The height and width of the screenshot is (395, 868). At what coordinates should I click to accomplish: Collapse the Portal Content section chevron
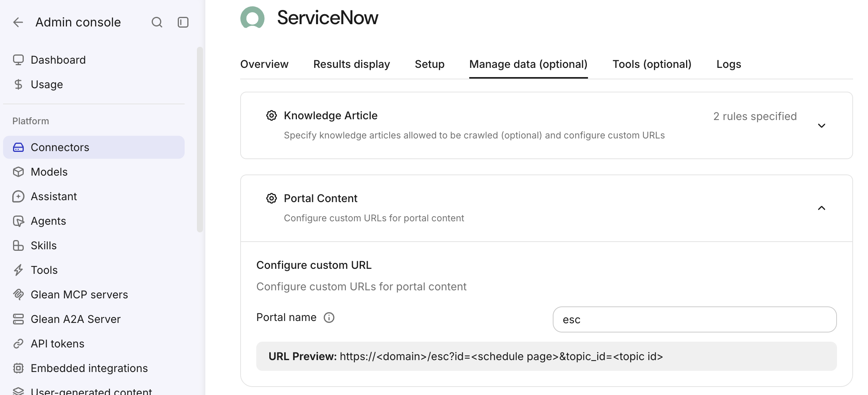tap(822, 208)
